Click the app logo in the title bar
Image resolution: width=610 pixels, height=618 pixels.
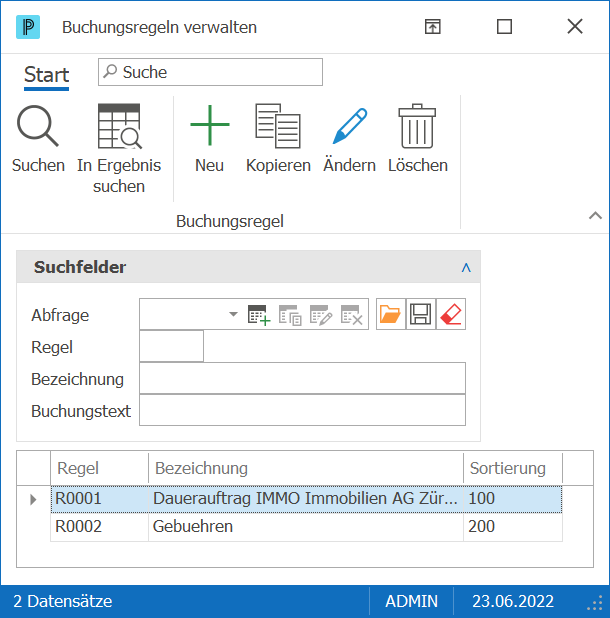coord(28,27)
